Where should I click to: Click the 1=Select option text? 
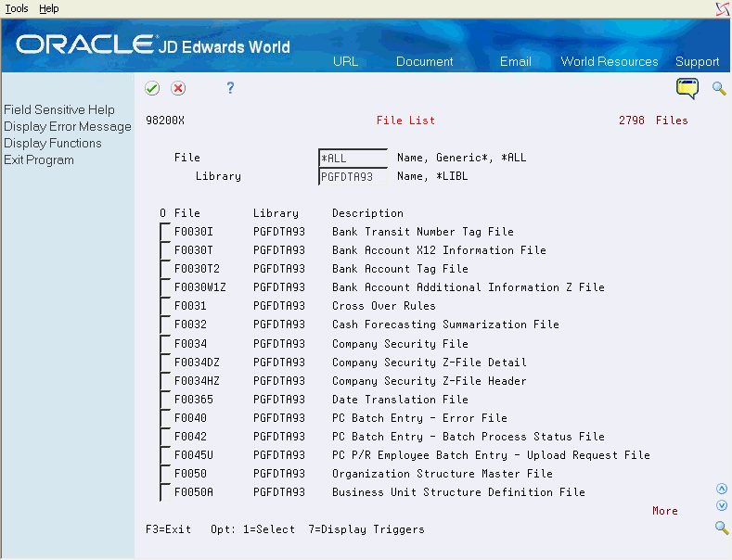click(269, 529)
